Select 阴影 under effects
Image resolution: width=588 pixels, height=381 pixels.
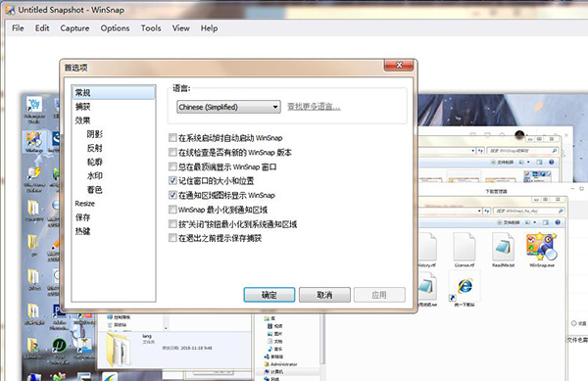pos(94,134)
